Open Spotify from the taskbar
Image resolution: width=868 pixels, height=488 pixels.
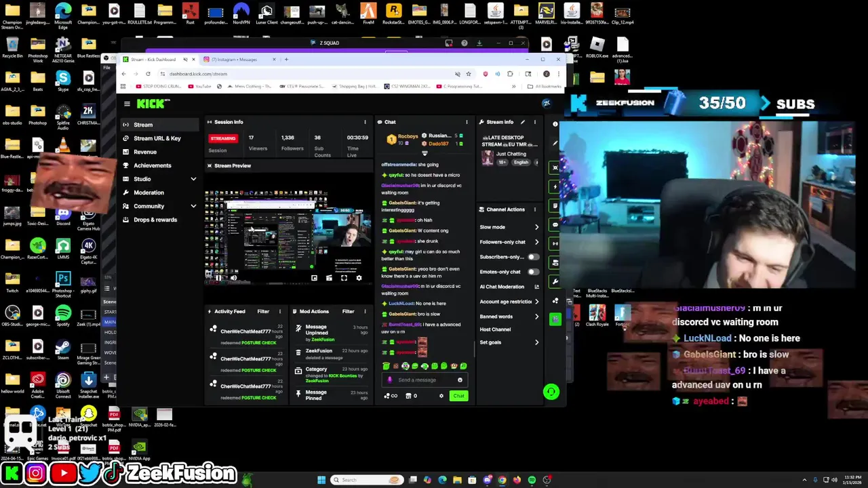click(532, 480)
